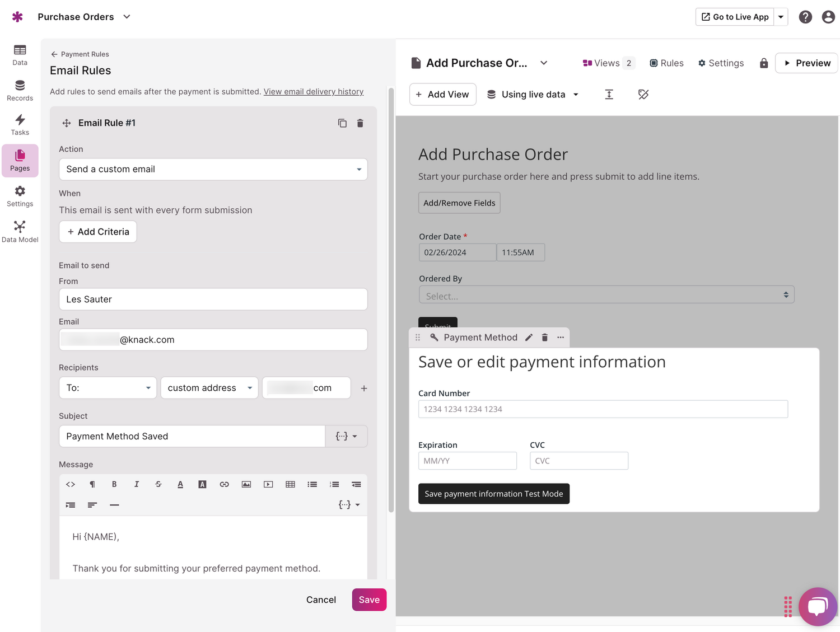The width and height of the screenshot is (840, 632).
Task: Click the Card Number input field
Action: (603, 409)
